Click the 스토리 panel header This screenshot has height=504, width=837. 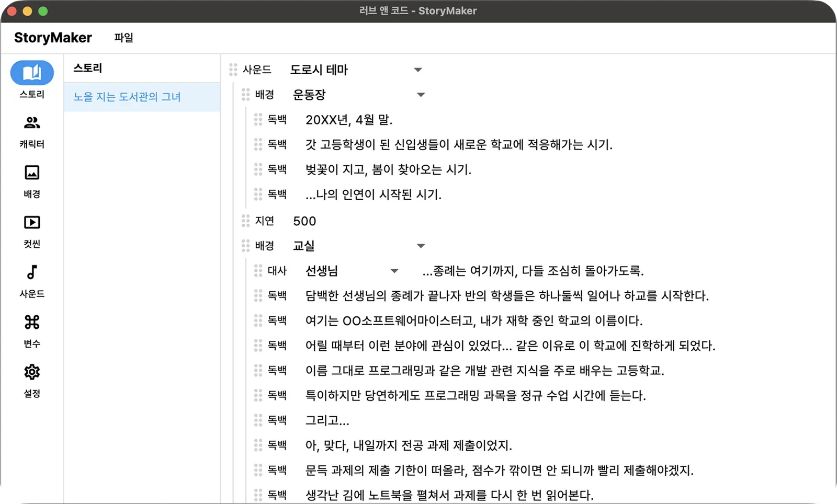(x=88, y=68)
